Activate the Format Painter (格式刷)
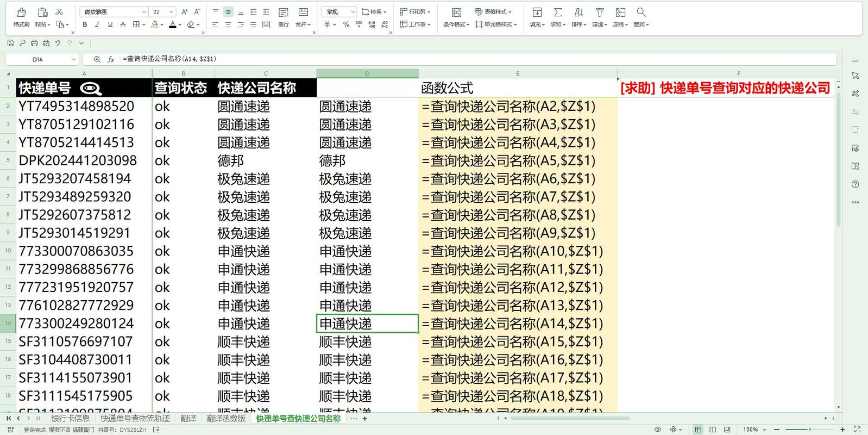 [x=21, y=17]
